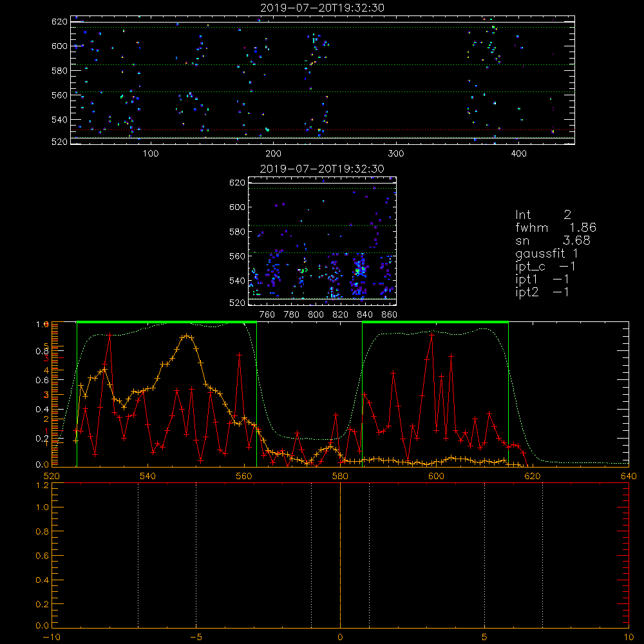Click x-axis label 200 of top plot
The image size is (644, 644).
tap(273, 154)
